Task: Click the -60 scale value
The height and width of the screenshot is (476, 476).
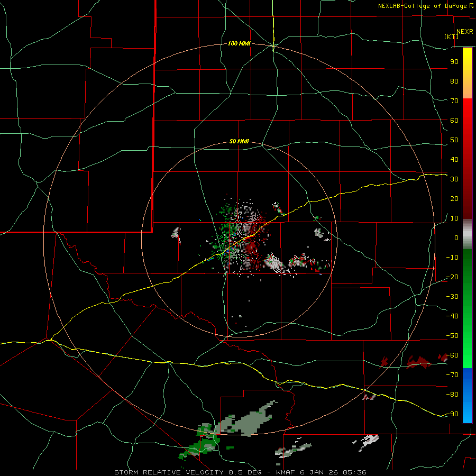Action: tap(452, 355)
